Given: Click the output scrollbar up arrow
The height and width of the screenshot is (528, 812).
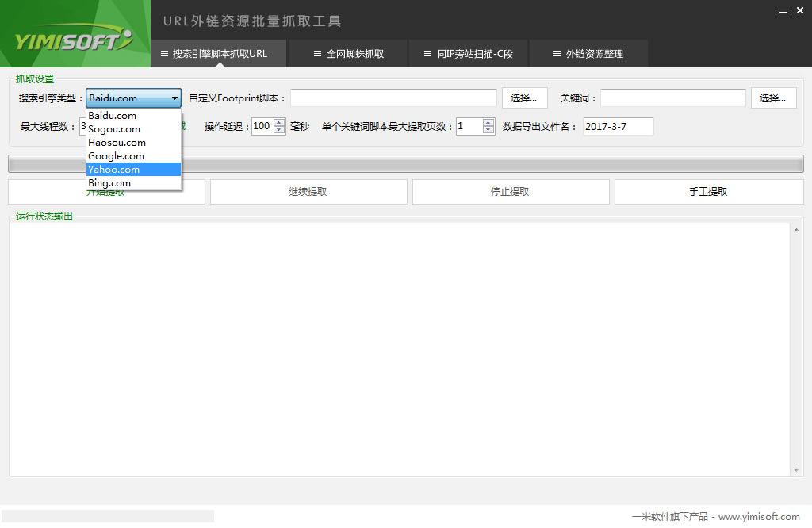Looking at the screenshot, I should point(796,230).
